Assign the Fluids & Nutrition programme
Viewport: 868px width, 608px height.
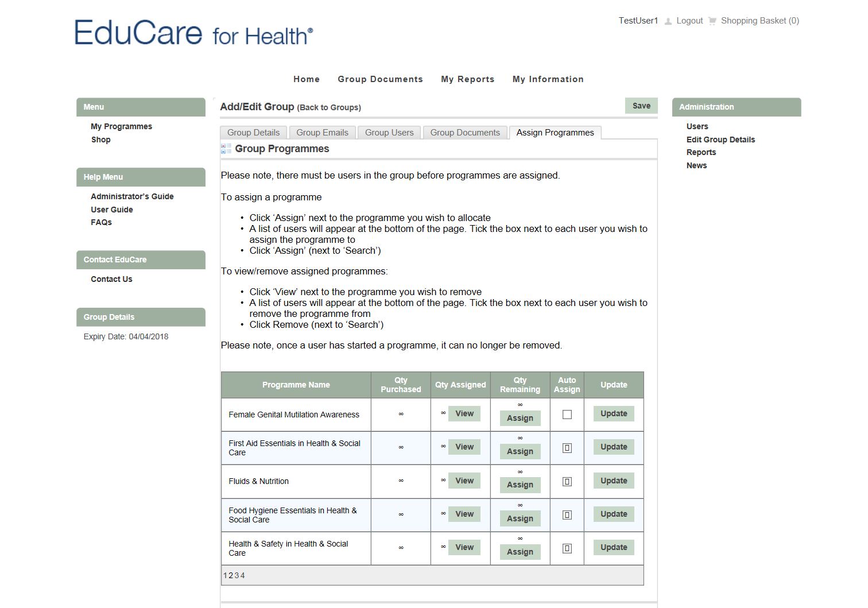pyautogui.click(x=520, y=485)
